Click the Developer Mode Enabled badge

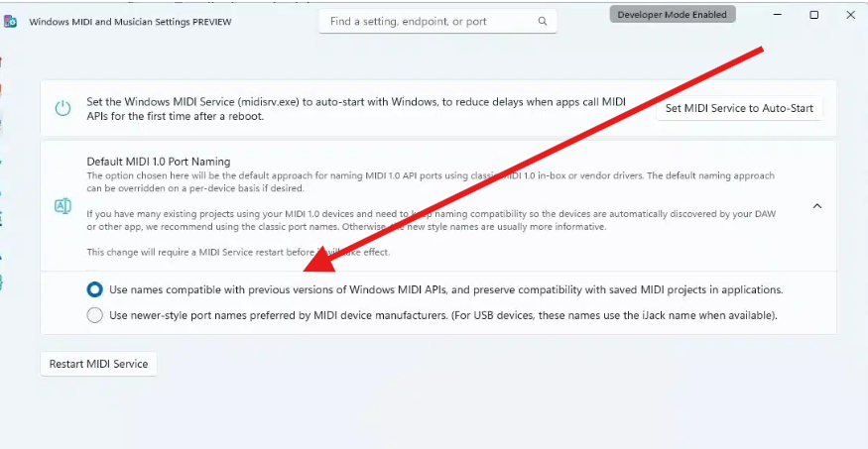pyautogui.click(x=672, y=15)
